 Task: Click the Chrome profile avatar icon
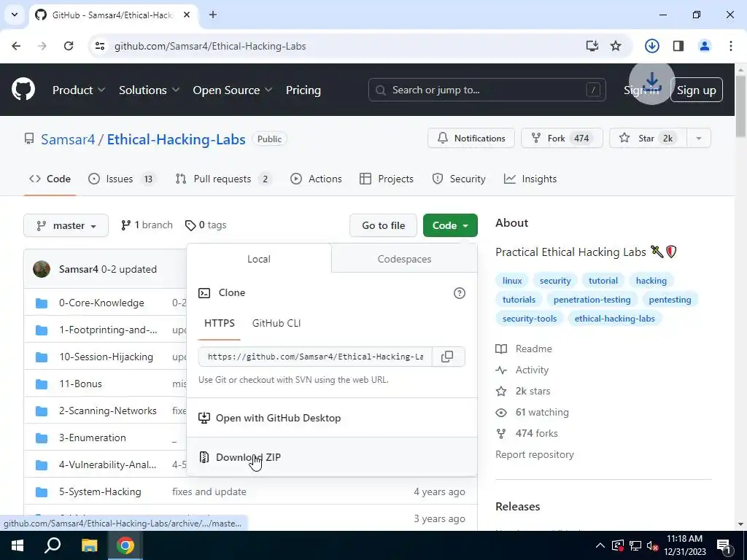[x=704, y=46]
